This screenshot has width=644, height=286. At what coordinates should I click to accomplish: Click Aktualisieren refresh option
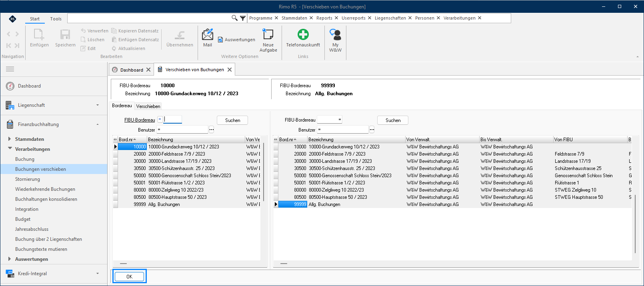[x=128, y=48]
